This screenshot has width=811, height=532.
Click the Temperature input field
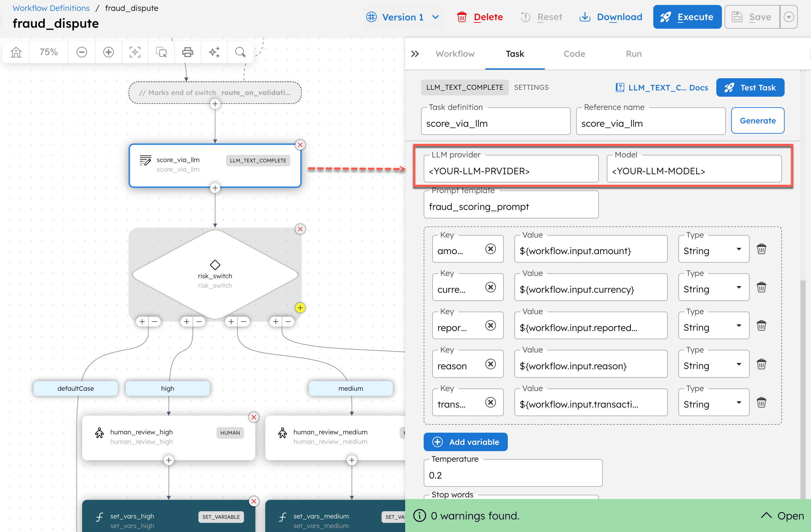point(513,475)
